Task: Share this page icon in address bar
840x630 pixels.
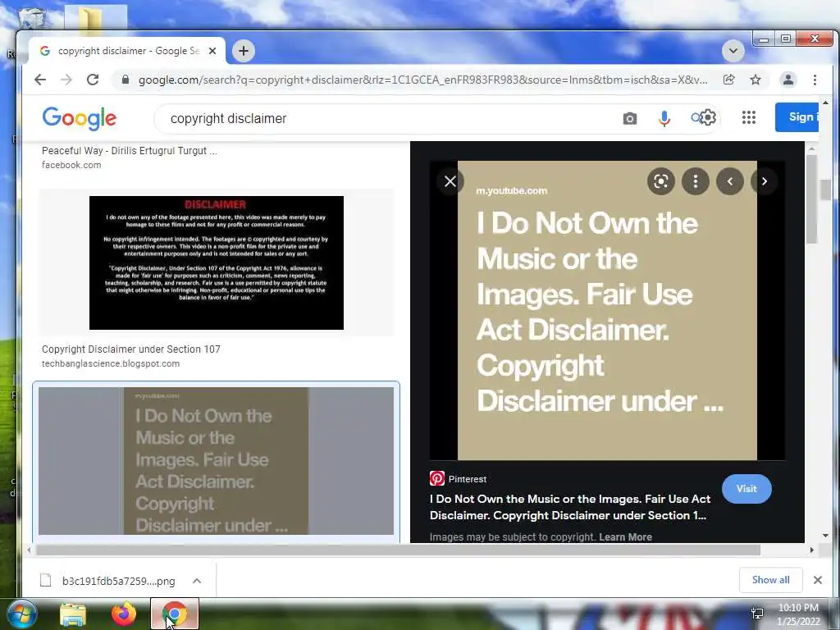Action: (x=728, y=80)
